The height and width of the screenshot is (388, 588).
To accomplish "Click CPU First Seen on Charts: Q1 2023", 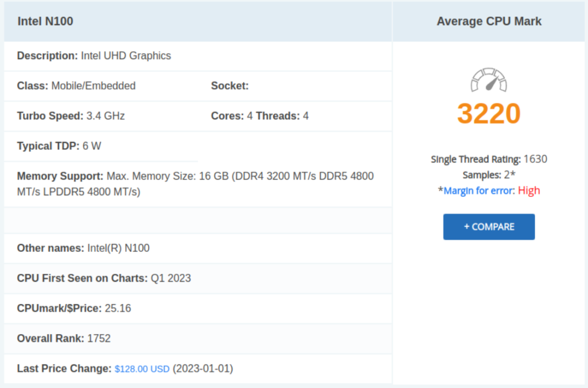I will [104, 278].
